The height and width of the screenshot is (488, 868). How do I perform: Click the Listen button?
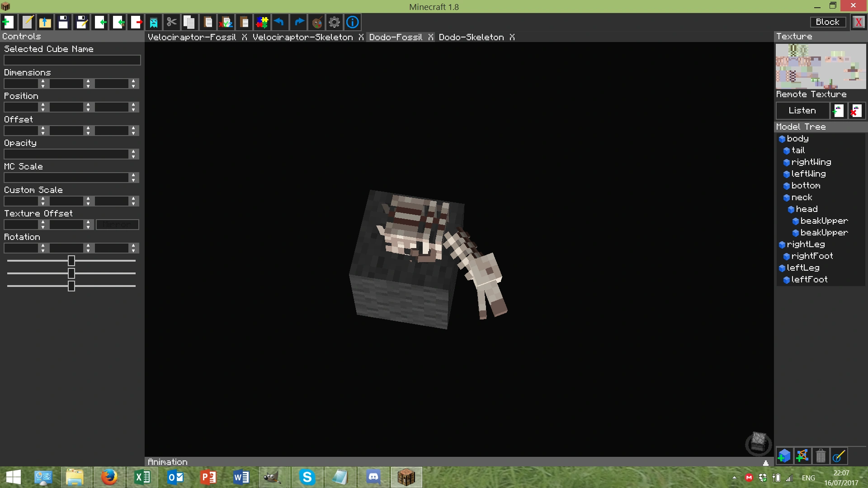802,111
